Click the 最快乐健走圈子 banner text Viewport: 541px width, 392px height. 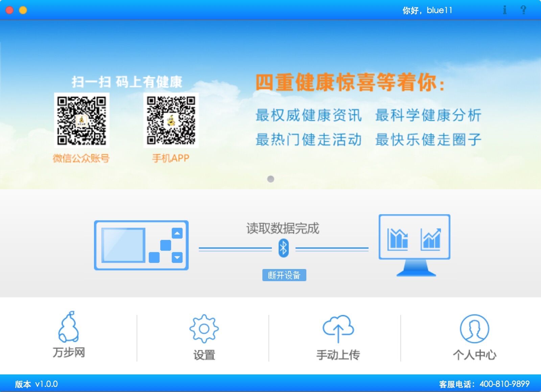pyautogui.click(x=428, y=140)
